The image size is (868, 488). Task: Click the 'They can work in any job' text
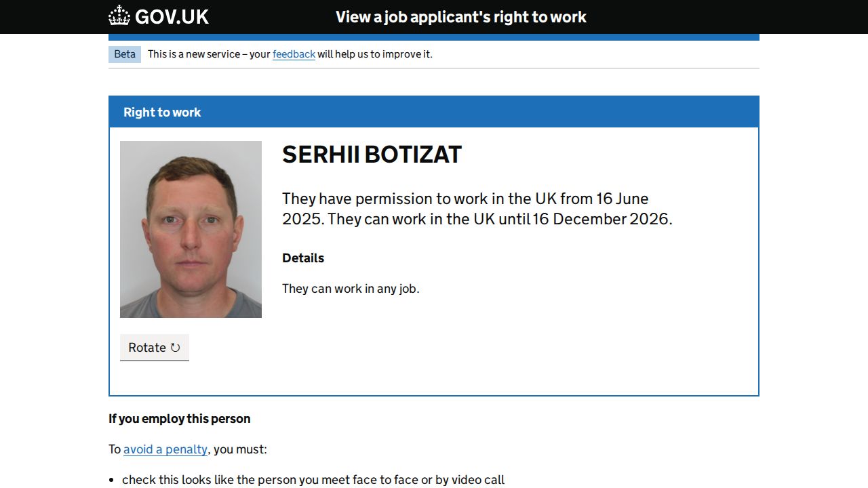[351, 289]
